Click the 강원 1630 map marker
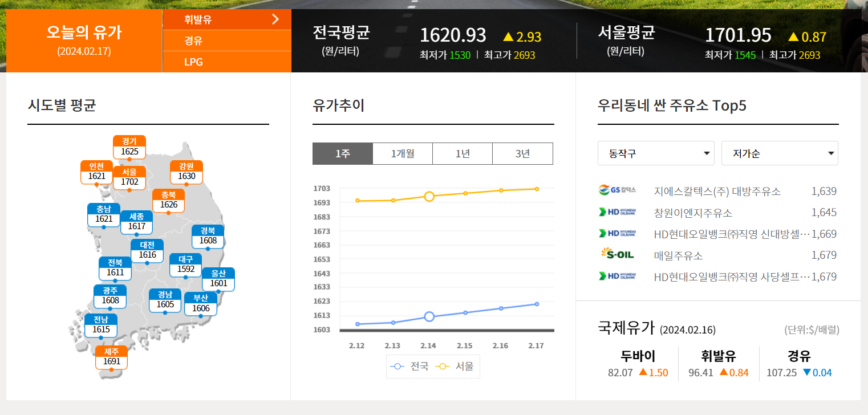868x415 pixels. click(x=186, y=172)
